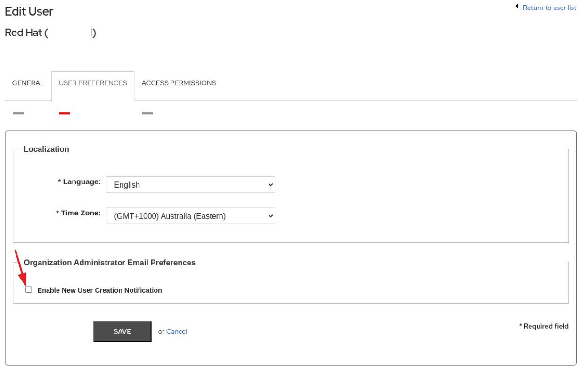Click the gray indicator under the General tab

[x=18, y=113]
